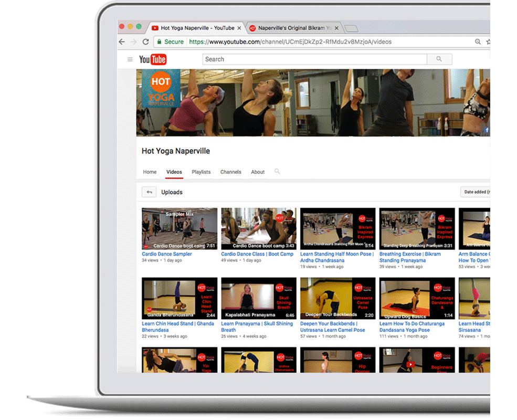
Task: Open the Cardio Dance boot camp 3:43 thumbnail
Action: coord(259,228)
